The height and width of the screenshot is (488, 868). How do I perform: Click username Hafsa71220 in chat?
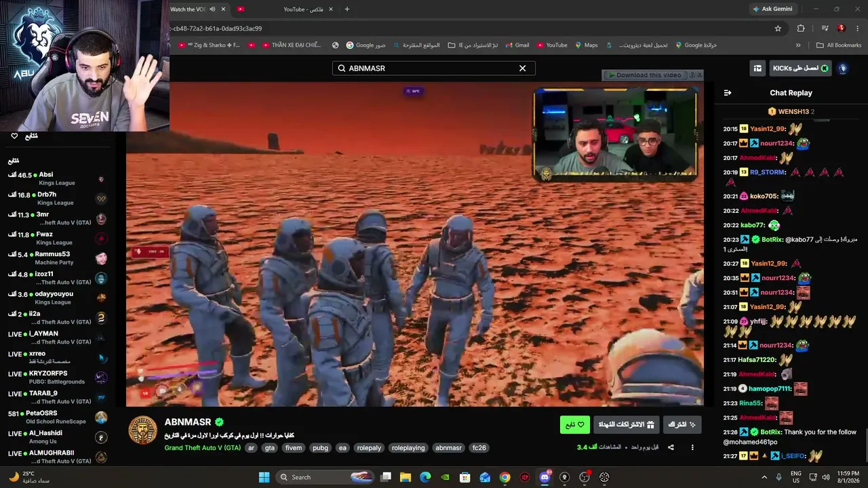click(756, 360)
